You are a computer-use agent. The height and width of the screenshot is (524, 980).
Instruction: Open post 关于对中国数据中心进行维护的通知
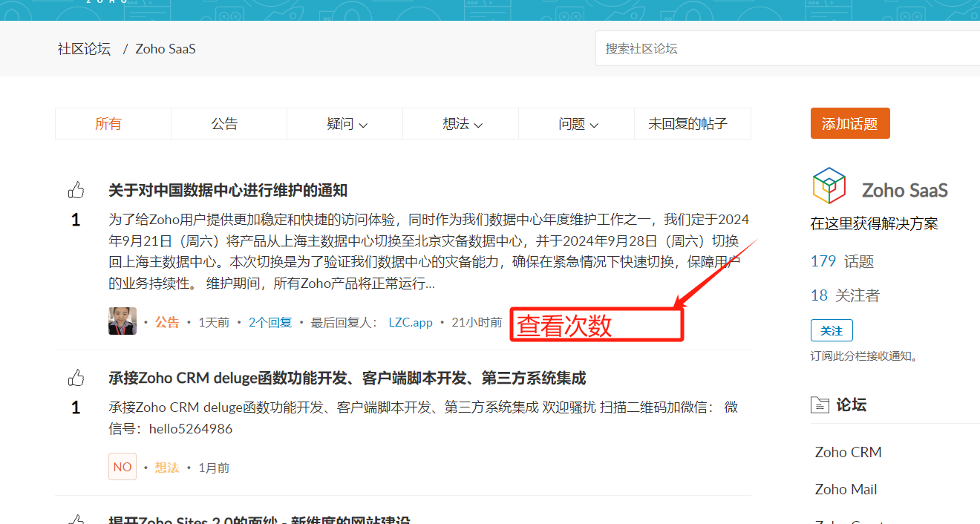coord(228,190)
